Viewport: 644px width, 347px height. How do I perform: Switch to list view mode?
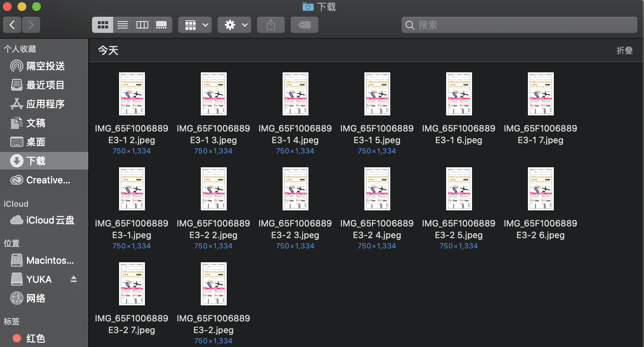pyautogui.click(x=123, y=25)
